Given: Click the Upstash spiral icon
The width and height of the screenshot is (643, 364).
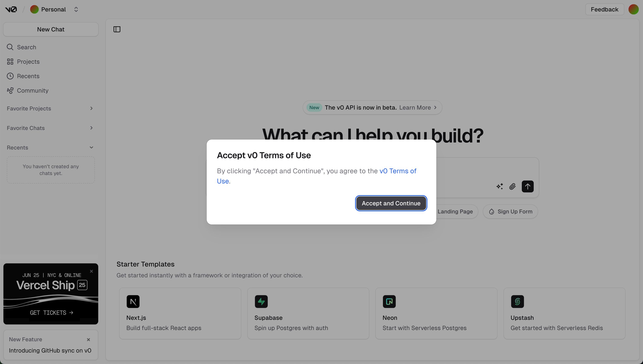Looking at the screenshot, I should [517, 302].
